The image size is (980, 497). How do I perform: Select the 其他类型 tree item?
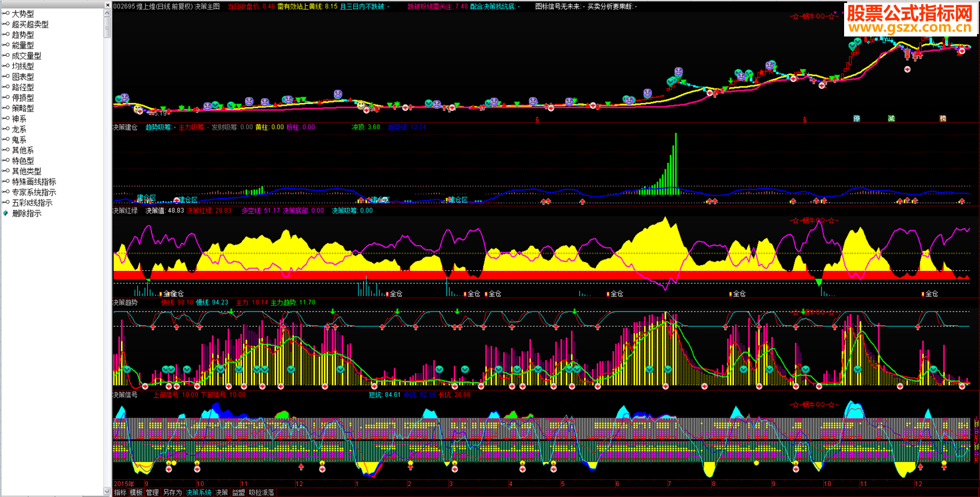pos(26,171)
